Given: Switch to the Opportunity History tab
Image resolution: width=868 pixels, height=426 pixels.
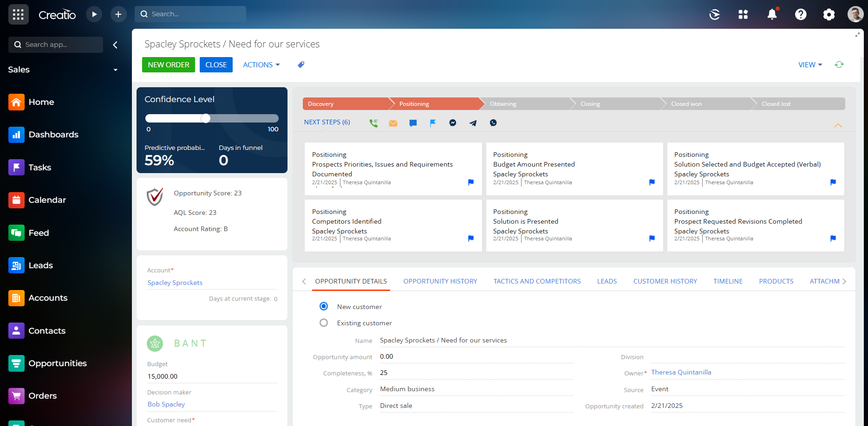Looking at the screenshot, I should click(x=440, y=281).
